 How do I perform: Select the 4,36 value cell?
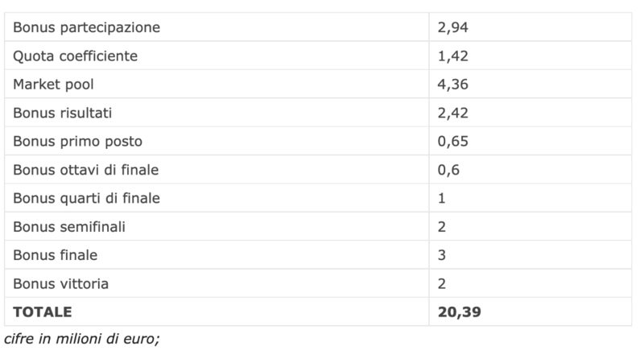452,85
